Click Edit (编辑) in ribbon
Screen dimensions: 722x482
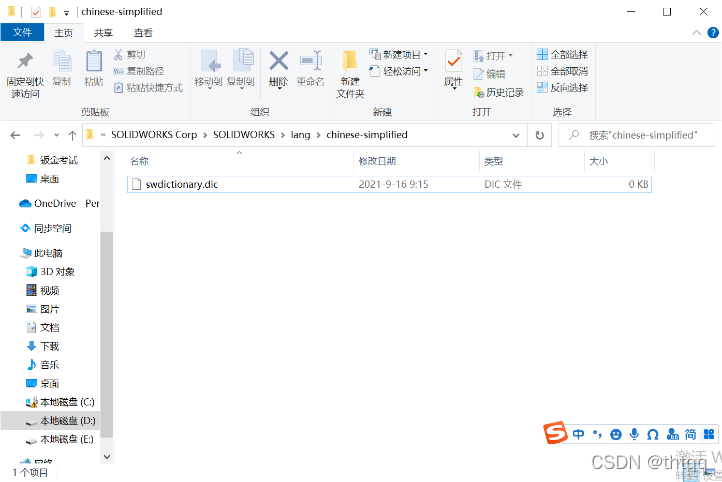click(489, 74)
